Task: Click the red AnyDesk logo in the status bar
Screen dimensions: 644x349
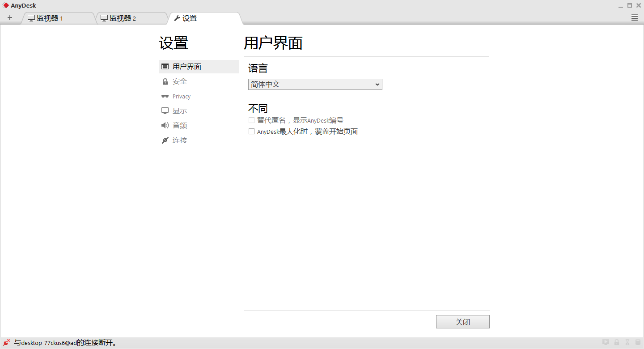Action: (5, 342)
